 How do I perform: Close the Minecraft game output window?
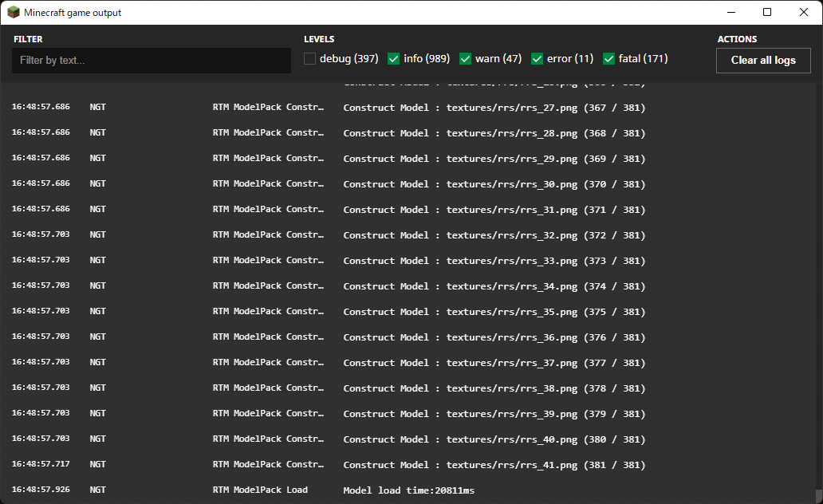click(804, 12)
